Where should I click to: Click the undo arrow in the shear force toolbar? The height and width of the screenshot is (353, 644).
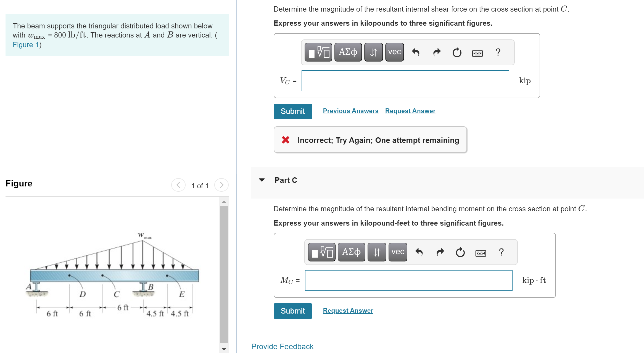[x=416, y=52]
